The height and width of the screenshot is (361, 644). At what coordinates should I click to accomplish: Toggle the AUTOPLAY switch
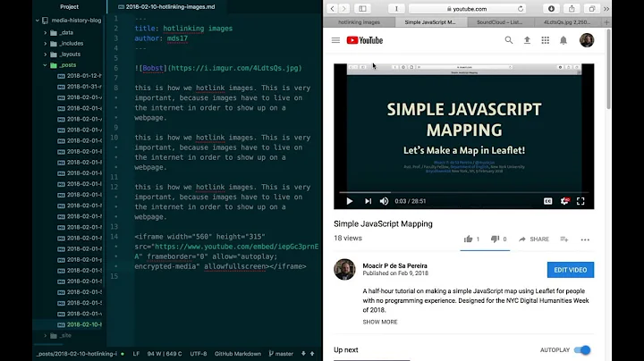pyautogui.click(x=582, y=350)
